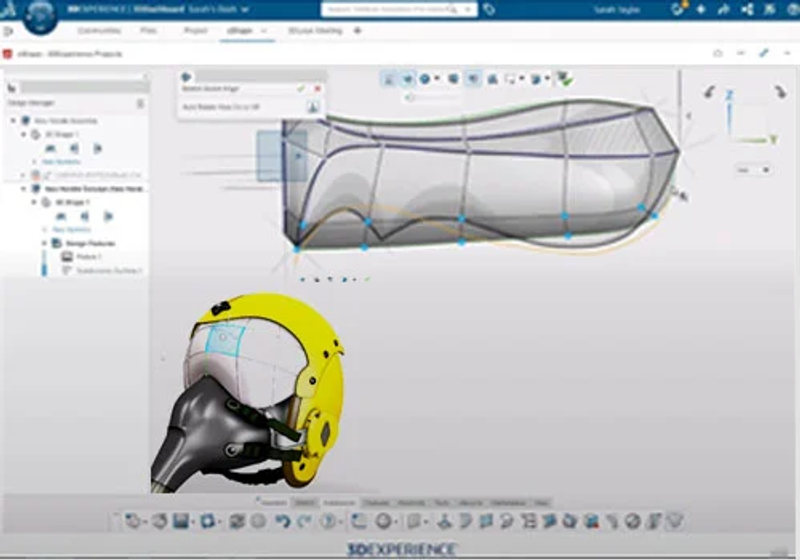This screenshot has height=560, width=800.
Task: Select the blue highlighted face on the helmet visor
Action: (x=224, y=340)
